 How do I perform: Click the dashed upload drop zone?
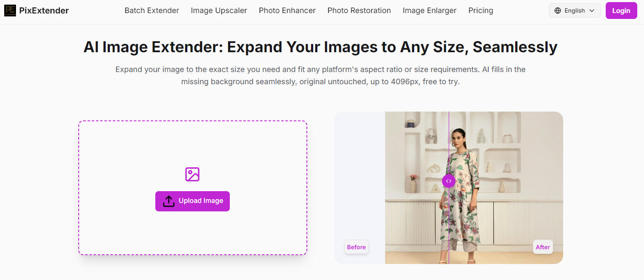192,188
